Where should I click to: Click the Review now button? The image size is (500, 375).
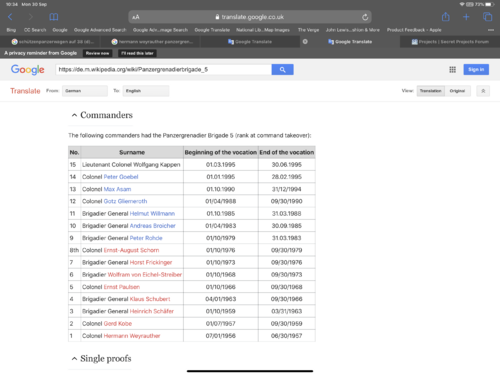97,53
